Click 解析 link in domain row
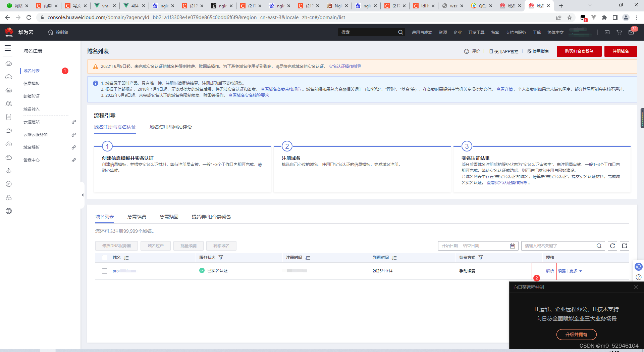Screen dimensions: 644x352 (x=550, y=271)
